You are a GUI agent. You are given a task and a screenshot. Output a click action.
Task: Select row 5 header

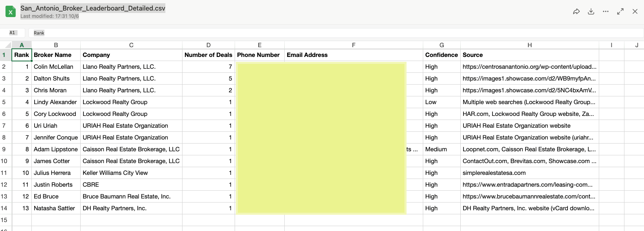(6, 102)
